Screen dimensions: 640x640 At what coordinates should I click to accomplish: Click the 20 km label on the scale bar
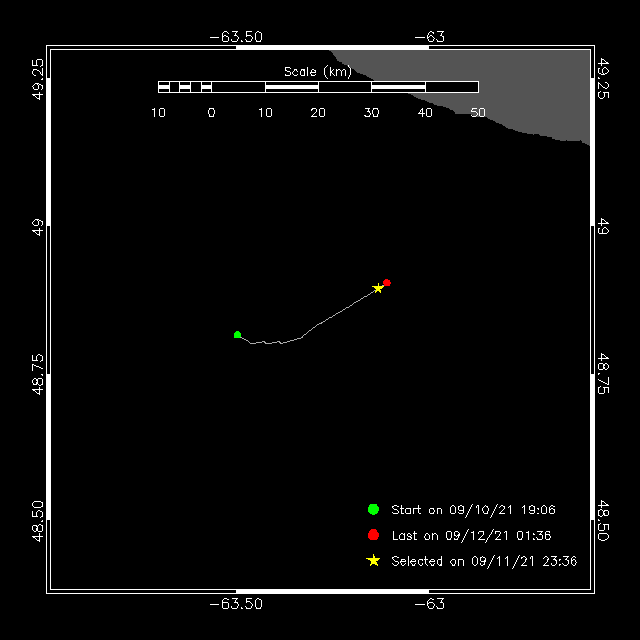tap(318, 113)
